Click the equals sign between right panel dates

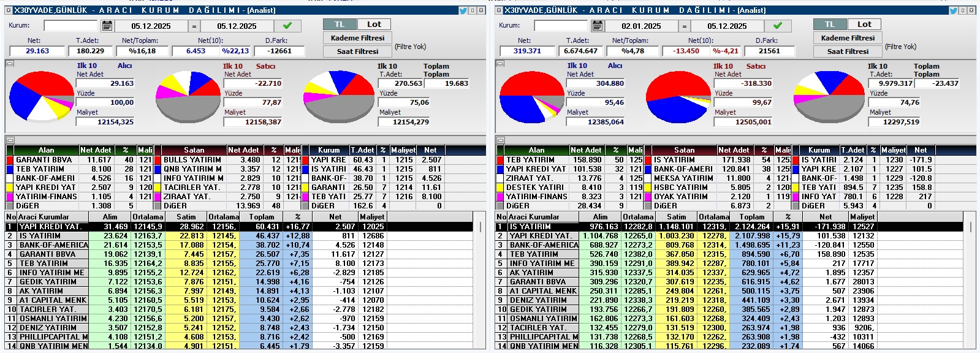(x=685, y=26)
